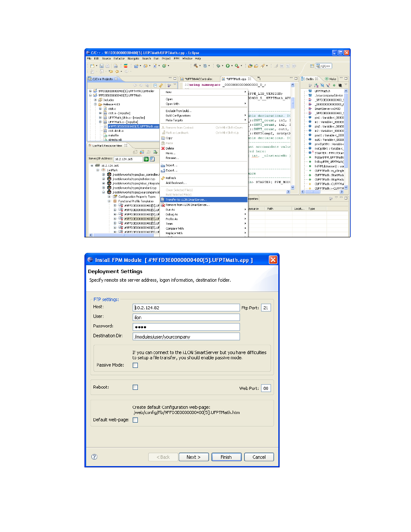The width and height of the screenshot is (411, 532).
Task: Click the New wizard icon in Eclipse toolbar
Action: [92, 66]
